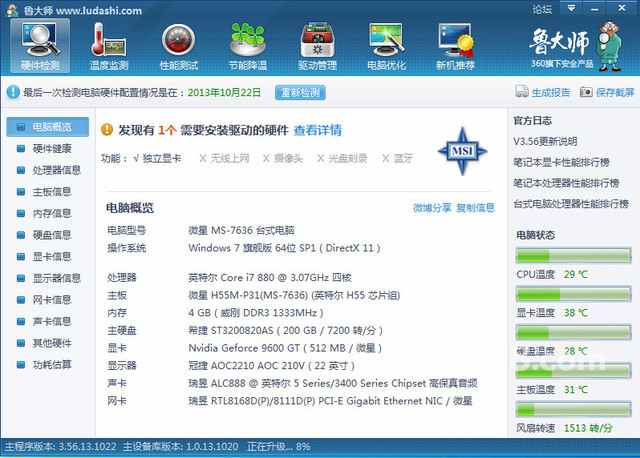
Task: Launch 性能测试 performance test
Action: [178, 46]
